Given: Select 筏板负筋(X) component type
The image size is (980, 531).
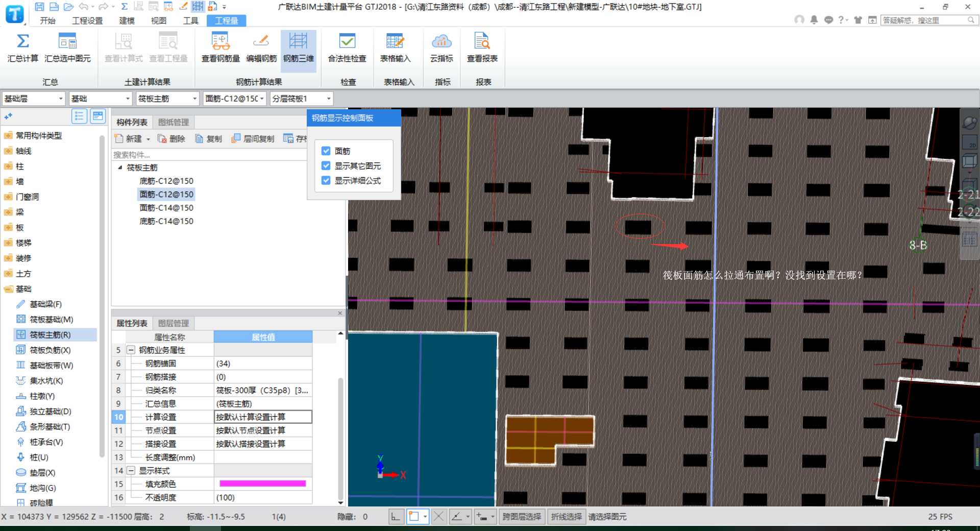Looking at the screenshot, I should [50, 350].
